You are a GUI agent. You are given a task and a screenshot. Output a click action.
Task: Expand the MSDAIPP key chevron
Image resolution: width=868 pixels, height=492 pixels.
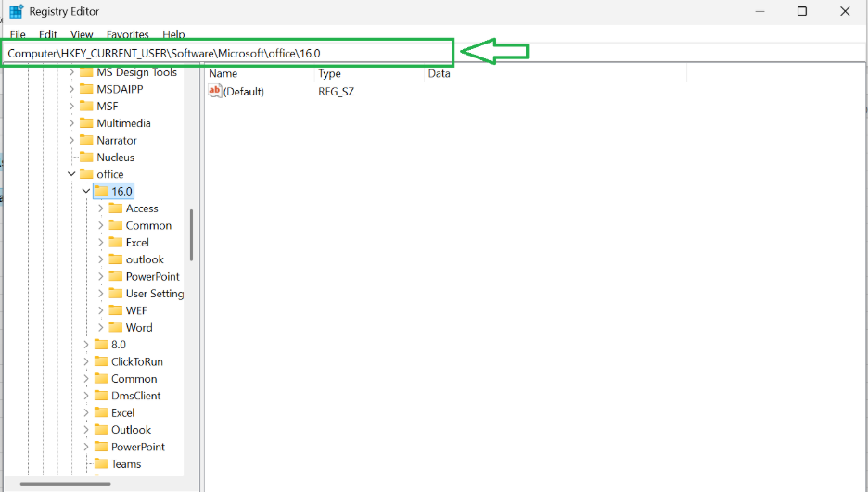[x=71, y=89]
